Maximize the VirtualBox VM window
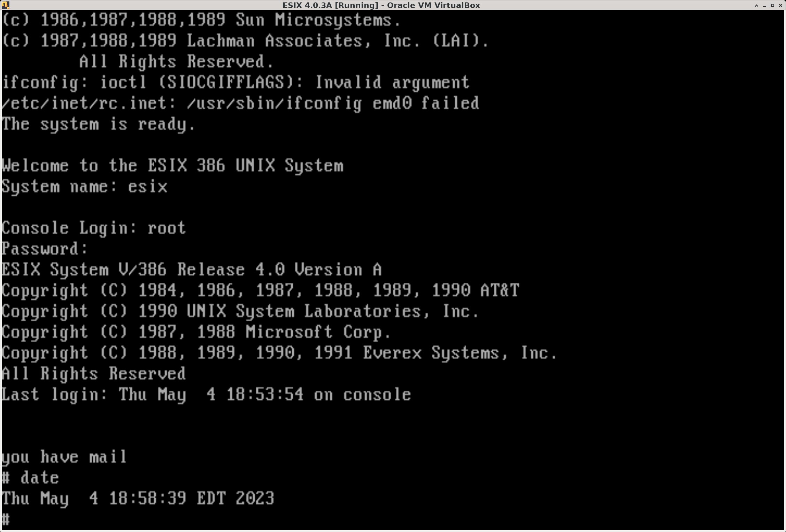 pos(772,5)
